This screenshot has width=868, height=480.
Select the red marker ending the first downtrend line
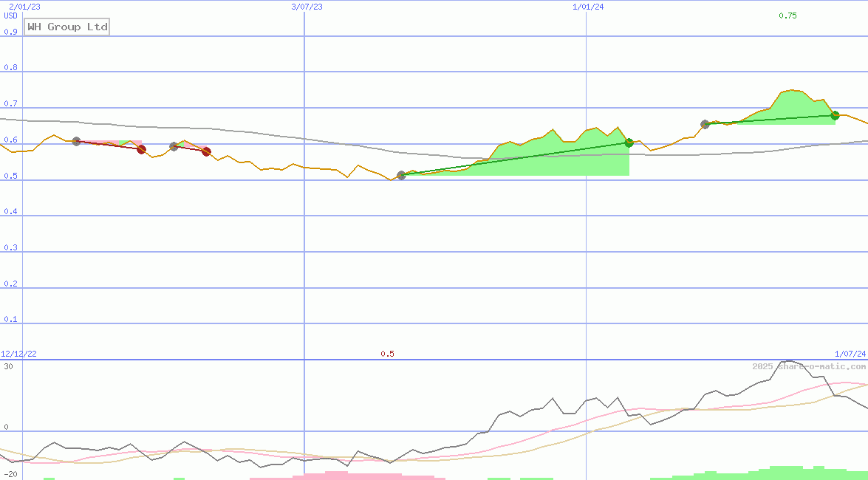pos(141,149)
